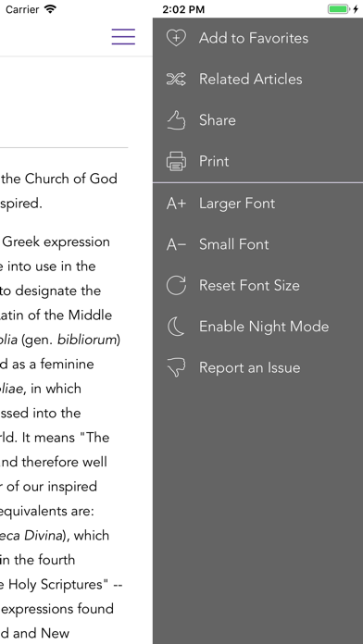Click the thumbs-up Share icon
363x644 pixels.
(x=176, y=120)
